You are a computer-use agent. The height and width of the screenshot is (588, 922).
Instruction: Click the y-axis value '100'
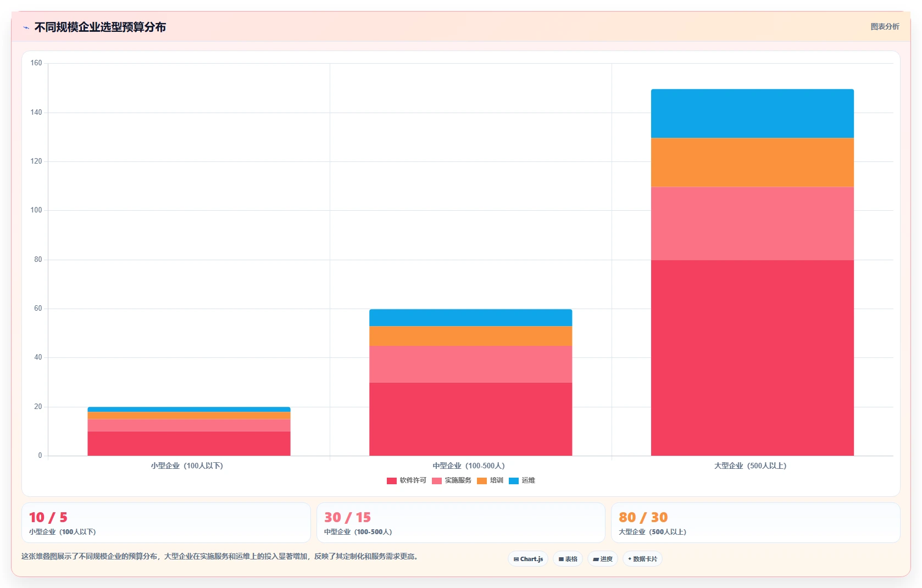tap(36, 210)
